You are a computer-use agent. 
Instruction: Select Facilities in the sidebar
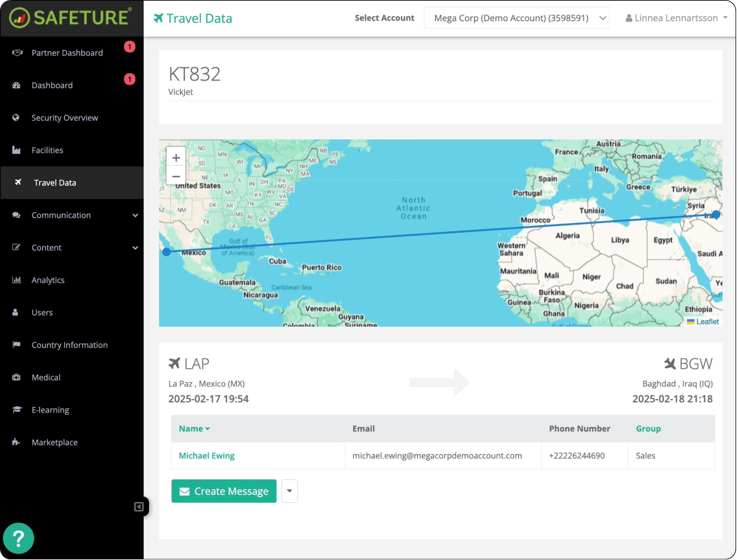(x=47, y=150)
